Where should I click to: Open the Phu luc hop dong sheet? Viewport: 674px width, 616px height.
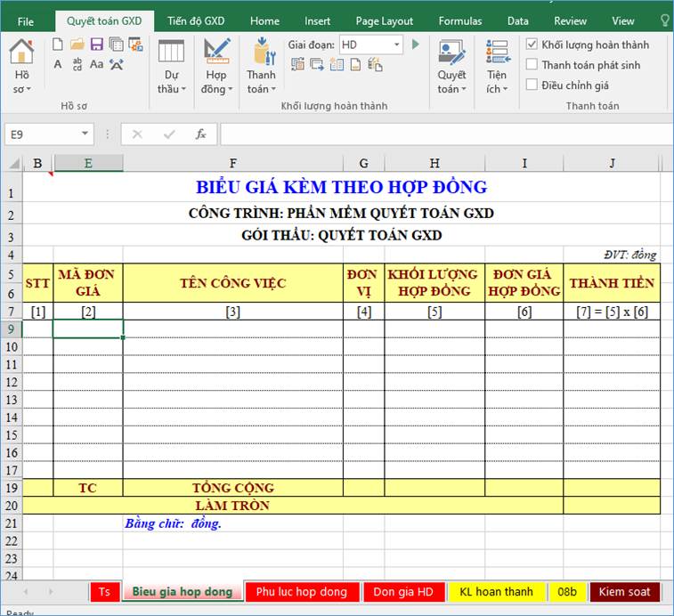click(x=302, y=592)
